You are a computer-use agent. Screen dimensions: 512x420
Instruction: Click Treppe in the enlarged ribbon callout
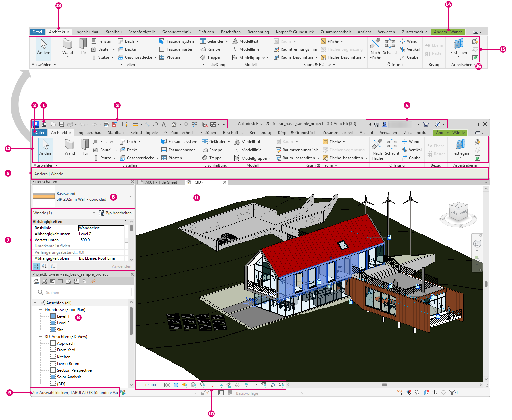[210, 57]
